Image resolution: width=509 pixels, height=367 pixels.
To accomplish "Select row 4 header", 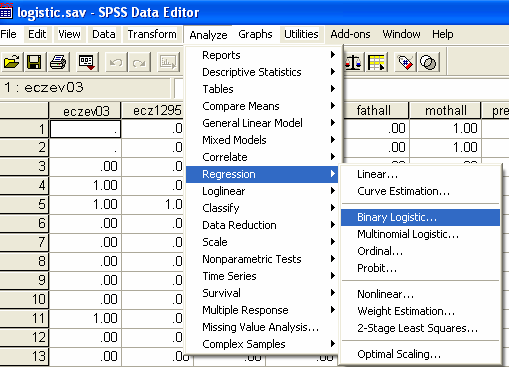I will pos(24,185).
